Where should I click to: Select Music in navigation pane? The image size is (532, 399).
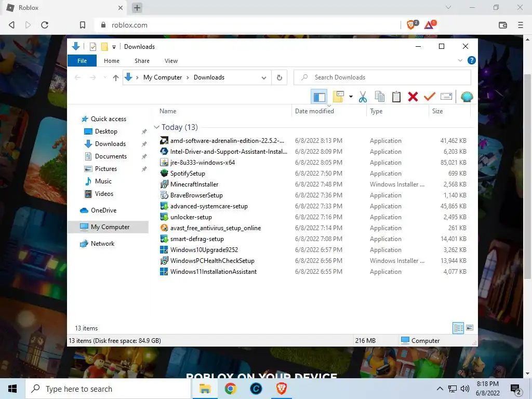point(103,181)
